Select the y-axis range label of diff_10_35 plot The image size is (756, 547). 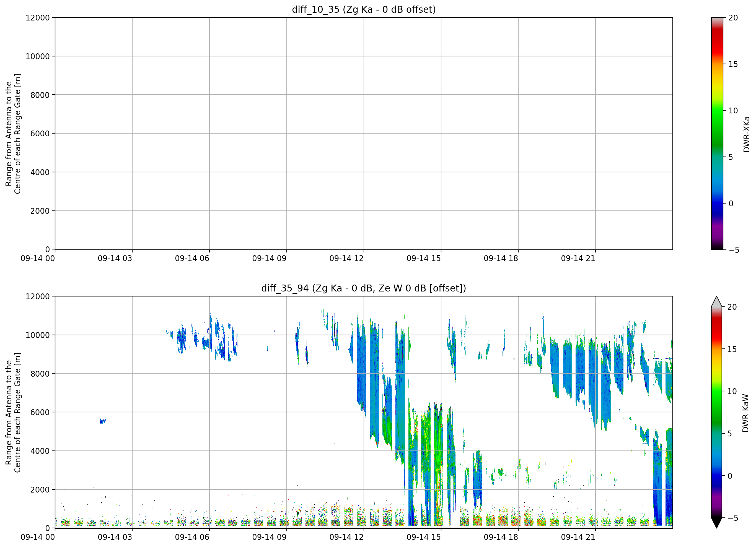tap(13, 134)
